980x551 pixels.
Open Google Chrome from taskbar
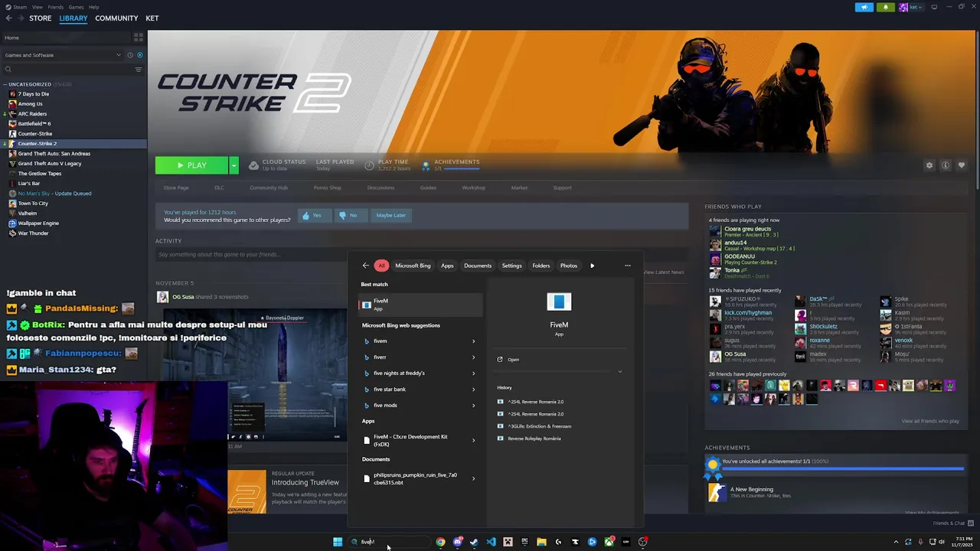(440, 542)
